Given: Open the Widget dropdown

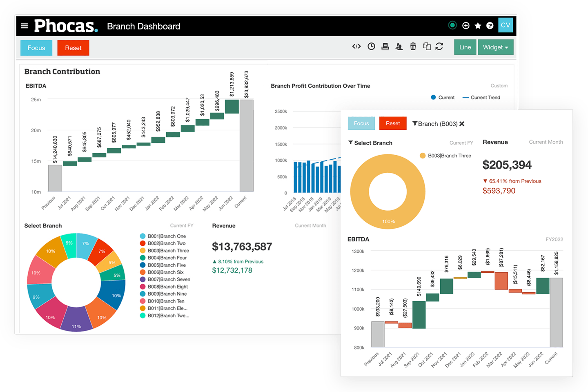Looking at the screenshot, I should (495, 47).
